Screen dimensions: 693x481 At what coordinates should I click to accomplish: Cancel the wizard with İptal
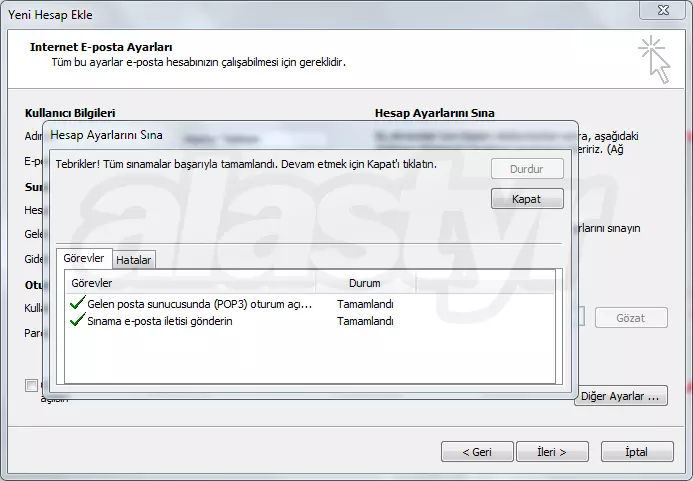[x=637, y=452]
